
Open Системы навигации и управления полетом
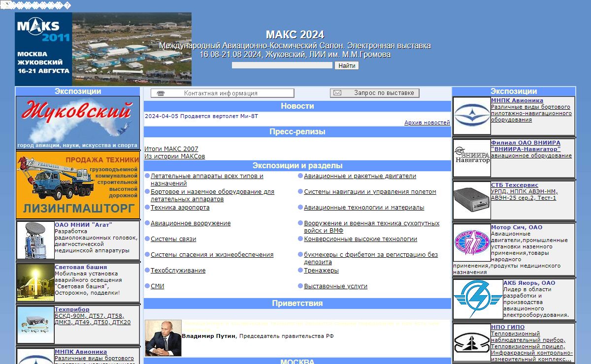(x=370, y=192)
